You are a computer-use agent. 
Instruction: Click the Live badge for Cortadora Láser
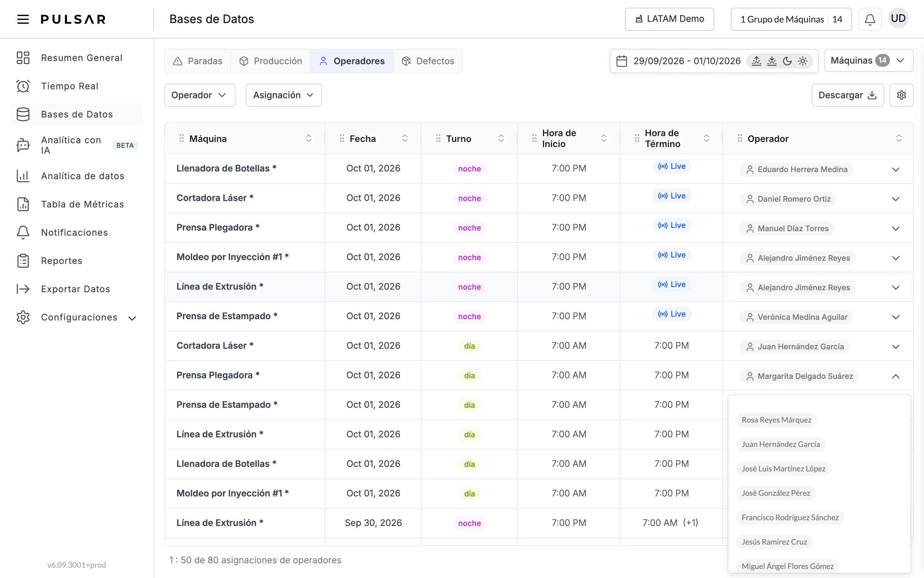click(672, 196)
